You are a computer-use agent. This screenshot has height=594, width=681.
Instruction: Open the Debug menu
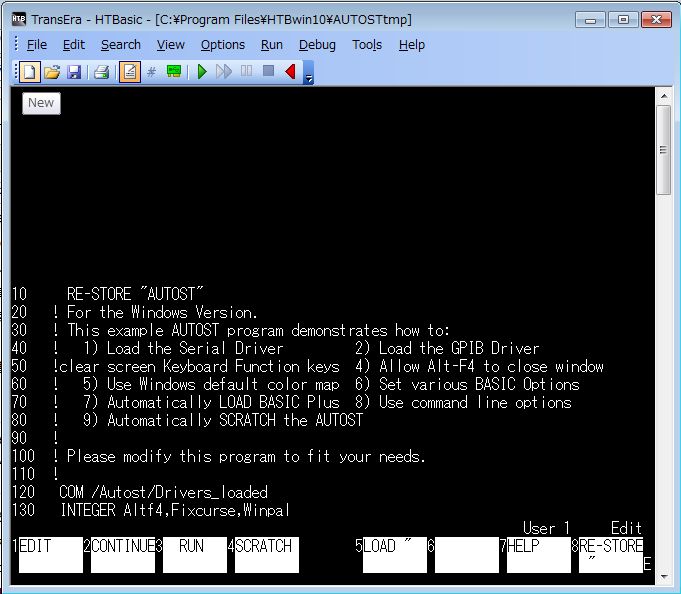[317, 45]
